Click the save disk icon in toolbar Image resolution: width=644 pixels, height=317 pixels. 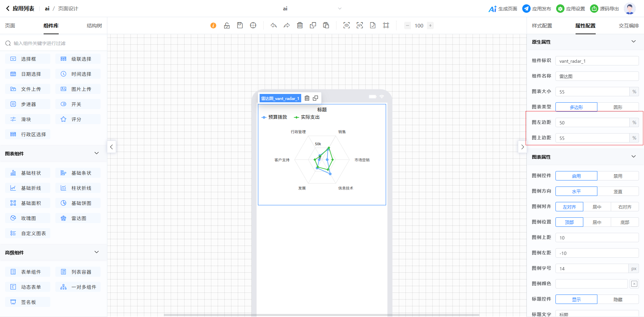pos(240,25)
